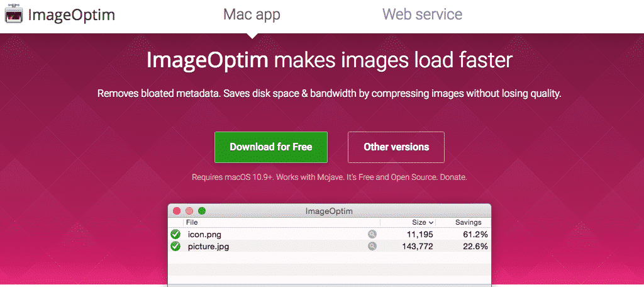Sort by the File column header
This screenshot has height=287, width=644.
click(x=192, y=222)
